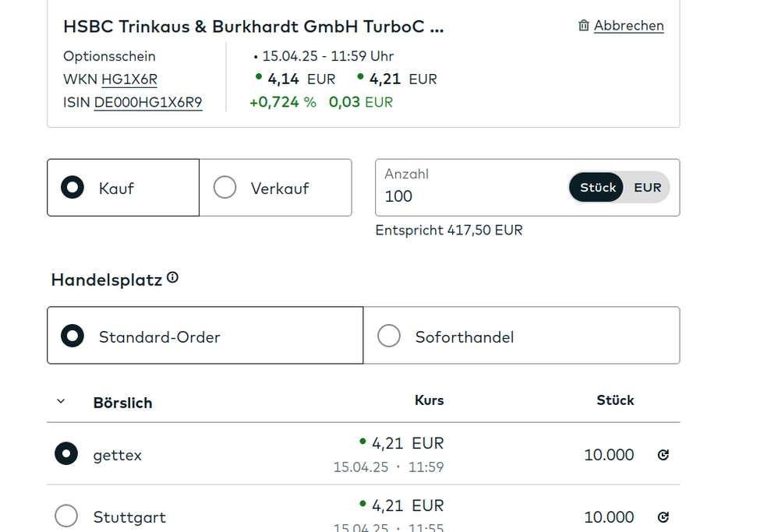The image size is (778, 532).
Task: Click the Kurs column header
Action: click(x=429, y=400)
